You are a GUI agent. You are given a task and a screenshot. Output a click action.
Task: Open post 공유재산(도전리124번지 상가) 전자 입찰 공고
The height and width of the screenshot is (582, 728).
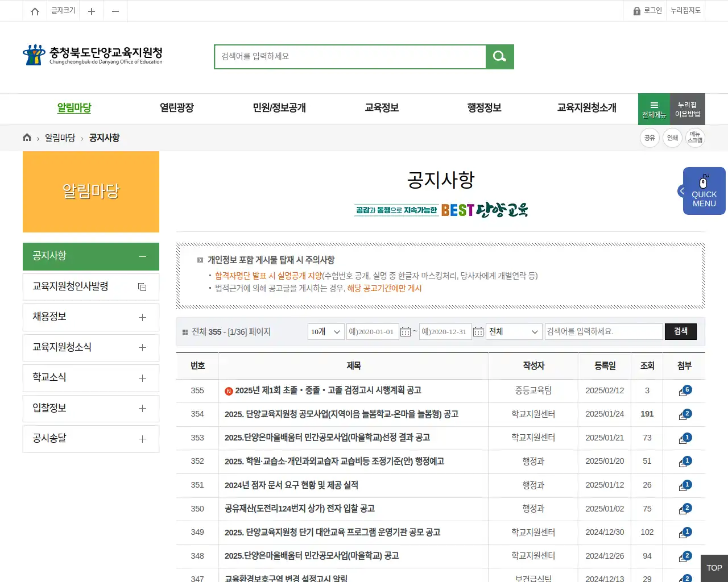click(x=300, y=509)
